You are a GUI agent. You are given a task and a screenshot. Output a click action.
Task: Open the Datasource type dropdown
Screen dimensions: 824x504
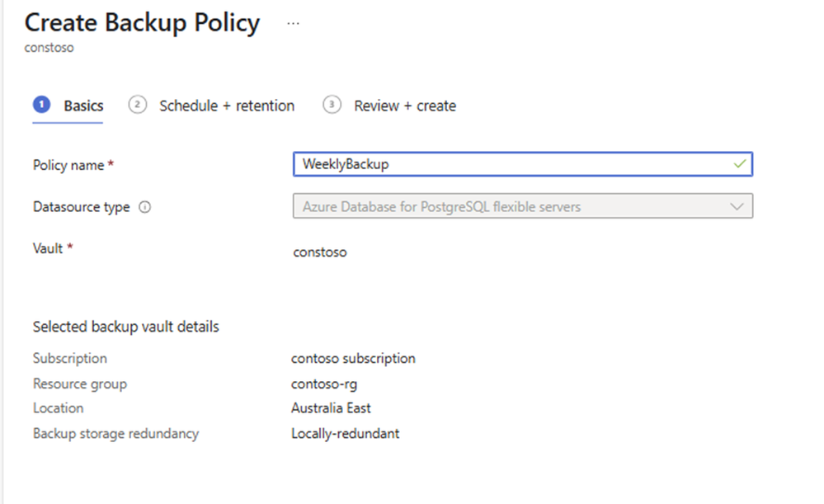pyautogui.click(x=523, y=206)
